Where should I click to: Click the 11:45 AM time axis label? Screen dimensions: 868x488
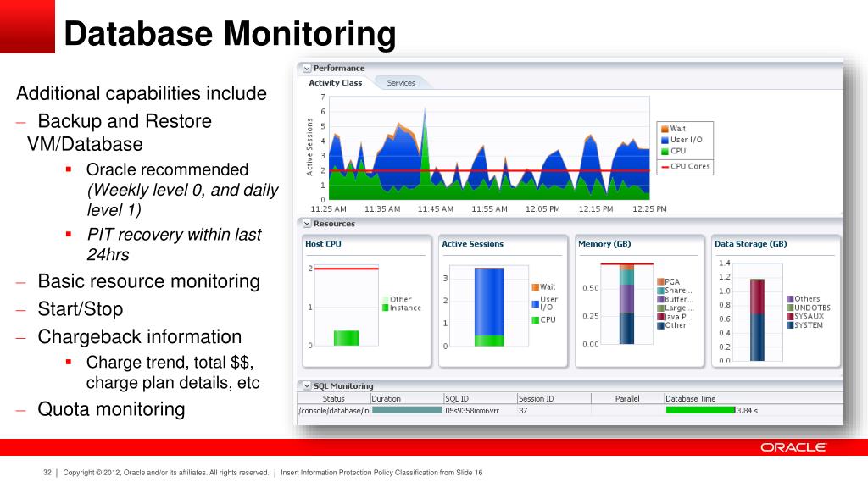(435, 209)
